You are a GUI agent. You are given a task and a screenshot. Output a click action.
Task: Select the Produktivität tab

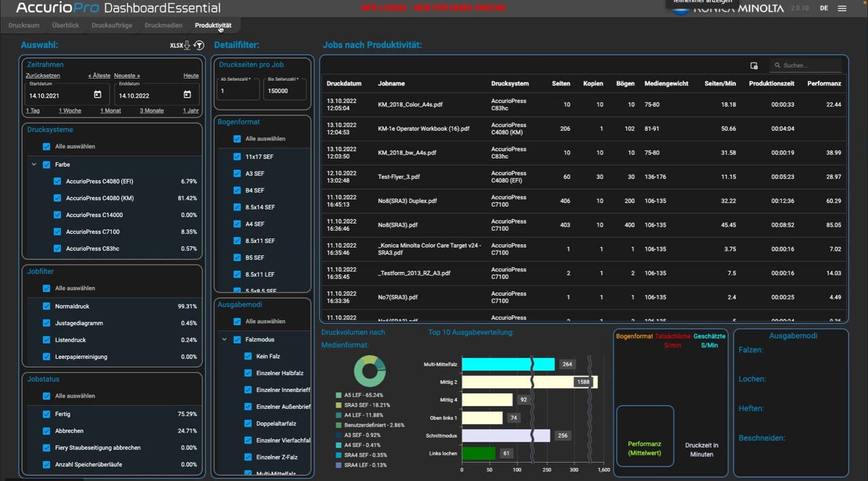213,25
